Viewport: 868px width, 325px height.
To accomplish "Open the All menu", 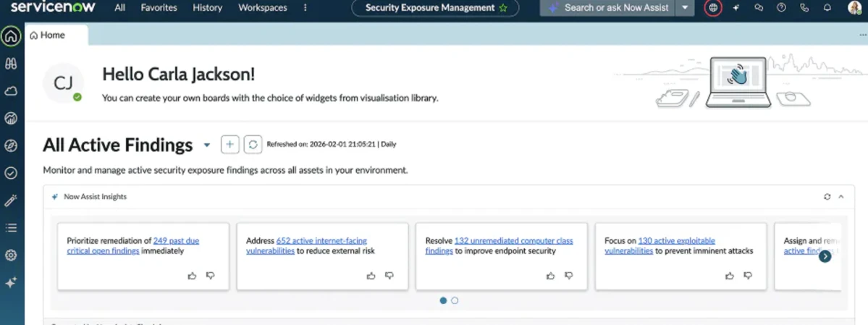I will click(119, 8).
